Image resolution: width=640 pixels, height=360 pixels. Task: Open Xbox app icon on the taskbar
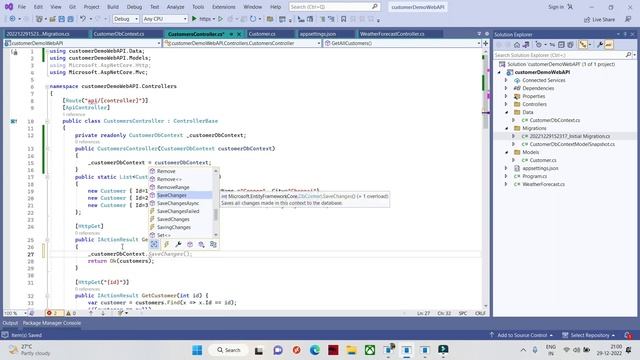coord(370,350)
